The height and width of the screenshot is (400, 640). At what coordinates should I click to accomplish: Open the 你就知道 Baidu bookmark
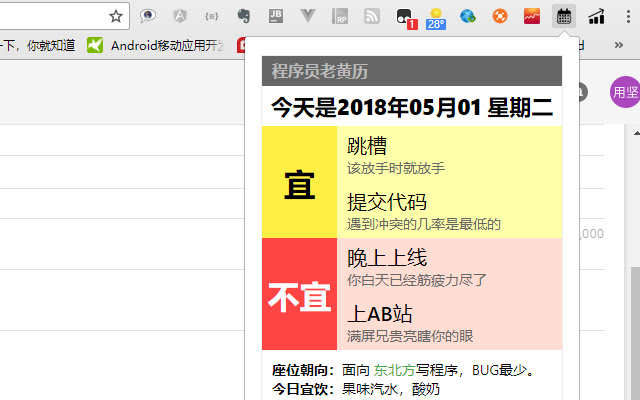pyautogui.click(x=38, y=45)
